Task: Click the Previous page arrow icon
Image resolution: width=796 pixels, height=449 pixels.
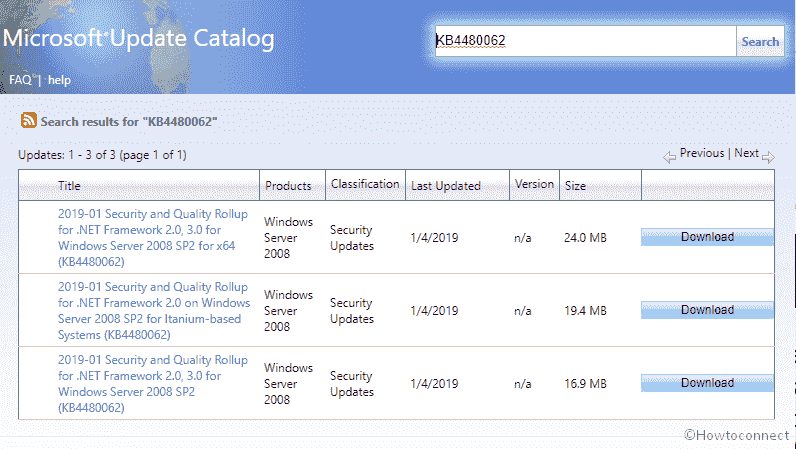Action: 670,157
